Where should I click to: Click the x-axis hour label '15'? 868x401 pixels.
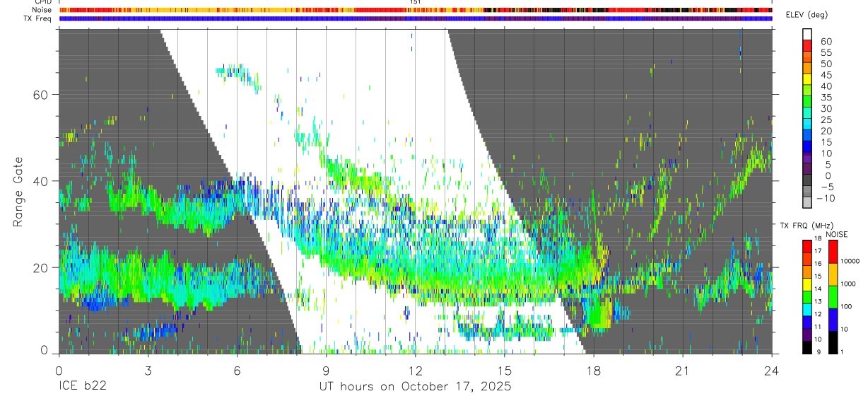tap(505, 370)
